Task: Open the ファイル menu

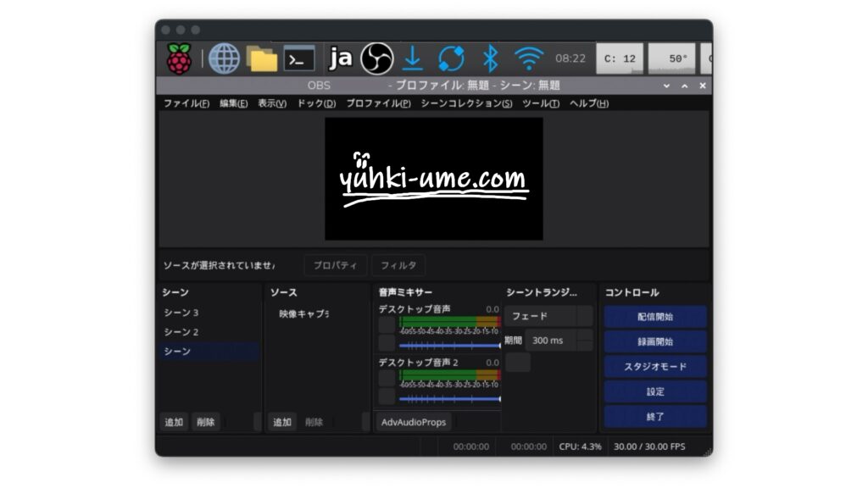Action: (186, 103)
